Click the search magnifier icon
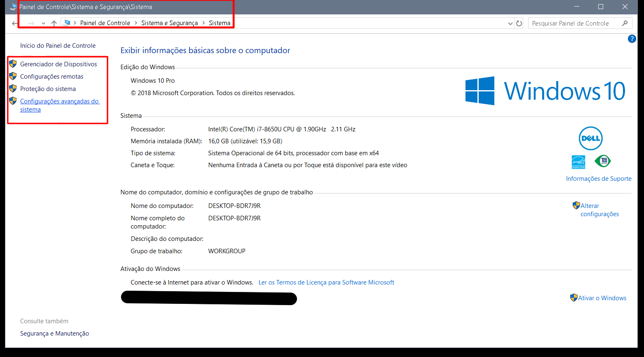Viewport: 644px width, 357px height. (x=625, y=23)
